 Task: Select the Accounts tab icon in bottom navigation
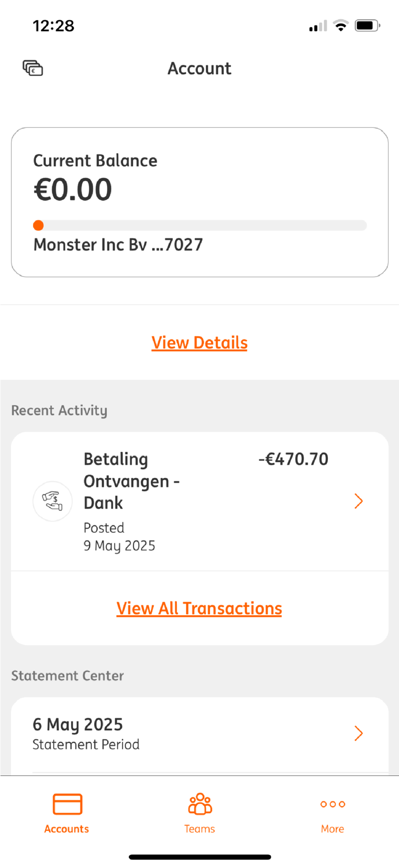pos(66,804)
